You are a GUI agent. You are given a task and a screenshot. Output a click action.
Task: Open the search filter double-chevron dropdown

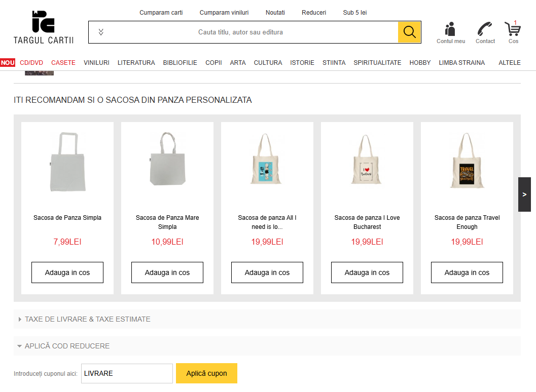point(101,32)
